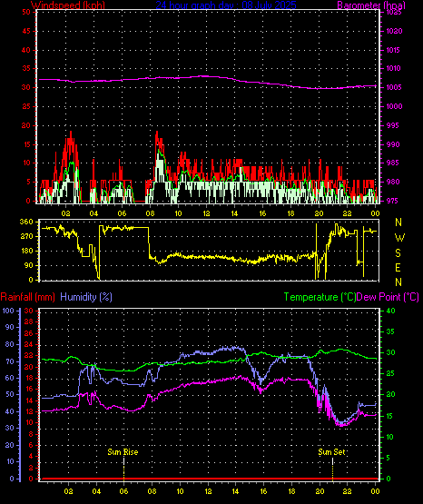
Task: Click hour 18 on the windspeed chart time axis
Action: [290, 213]
